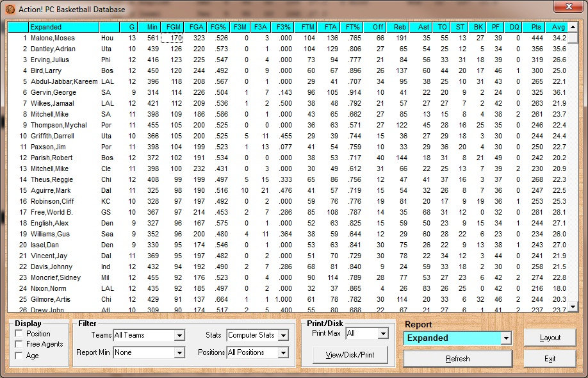Open the Print Max dropdown
Screen dimensions: 588x378
click(x=382, y=334)
